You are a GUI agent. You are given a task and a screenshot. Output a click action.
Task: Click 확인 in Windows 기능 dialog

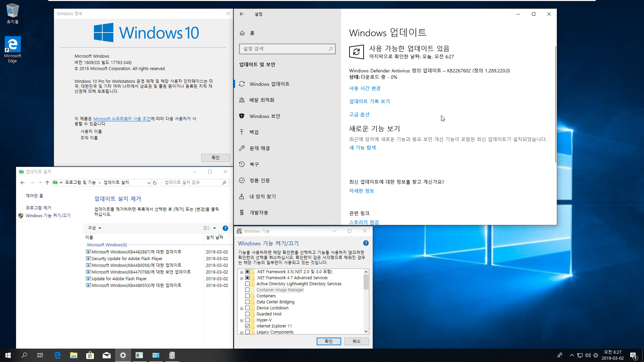pos(329,341)
